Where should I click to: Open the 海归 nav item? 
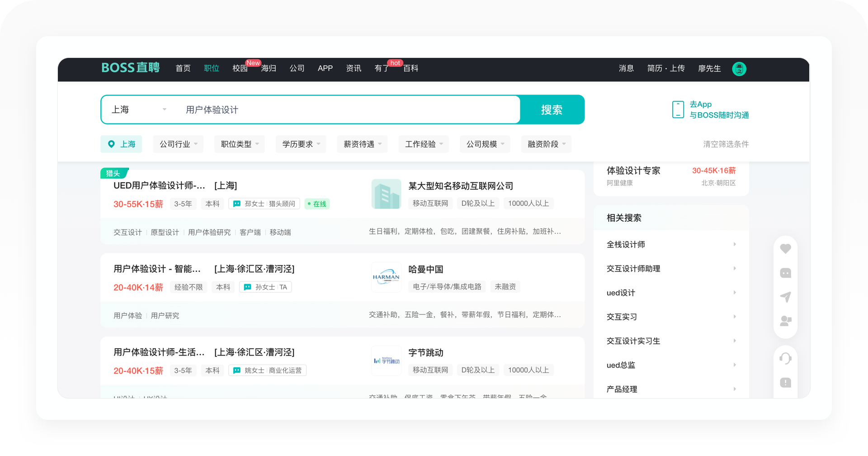[269, 68]
